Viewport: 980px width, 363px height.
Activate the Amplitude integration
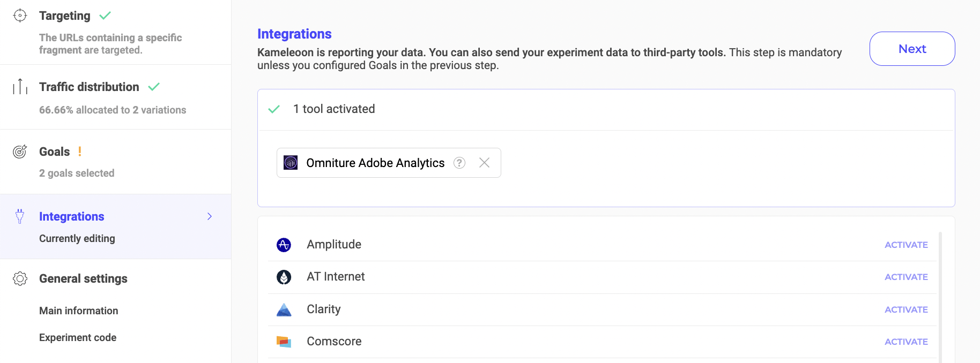click(x=906, y=245)
